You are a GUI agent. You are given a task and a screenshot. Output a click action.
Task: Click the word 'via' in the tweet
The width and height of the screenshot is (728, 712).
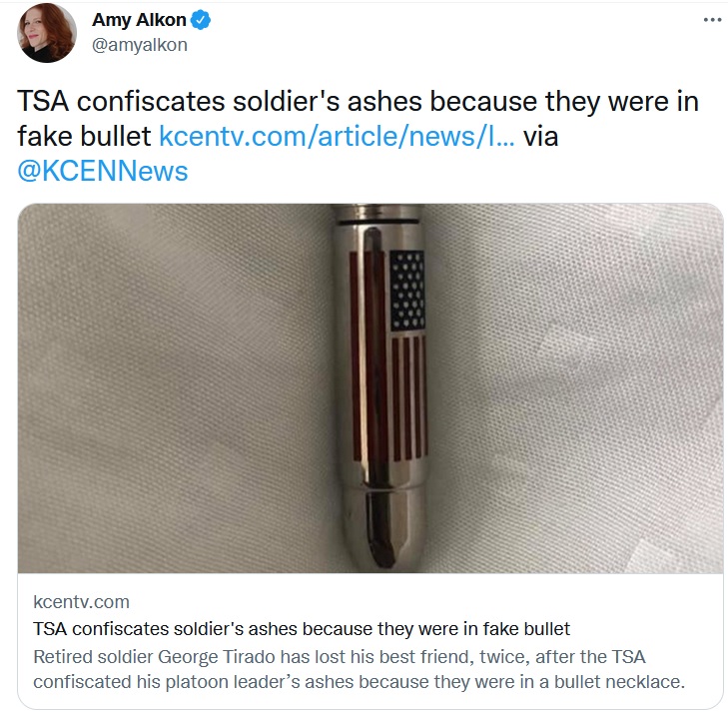[541, 137]
